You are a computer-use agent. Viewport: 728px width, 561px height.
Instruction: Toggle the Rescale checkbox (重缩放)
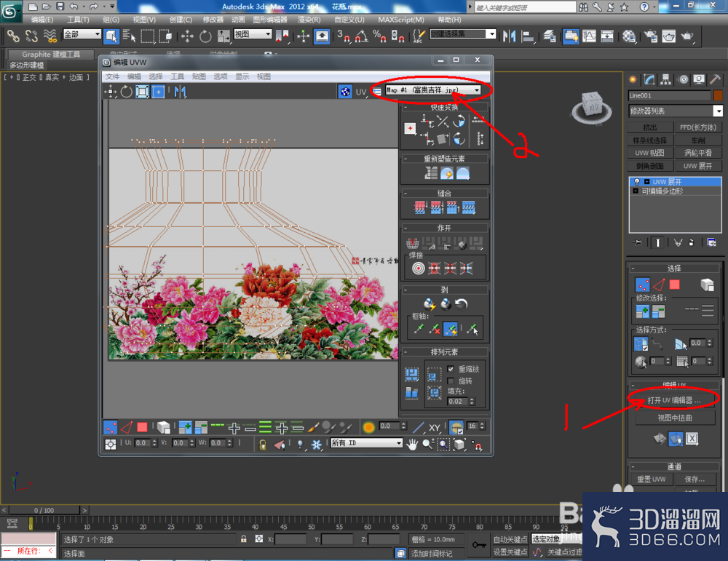pyautogui.click(x=451, y=369)
